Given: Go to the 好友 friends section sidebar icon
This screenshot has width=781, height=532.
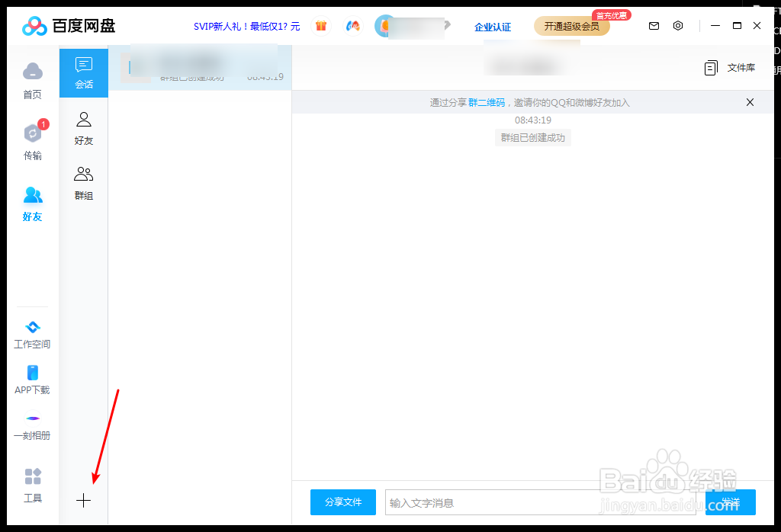Looking at the screenshot, I should (32, 202).
